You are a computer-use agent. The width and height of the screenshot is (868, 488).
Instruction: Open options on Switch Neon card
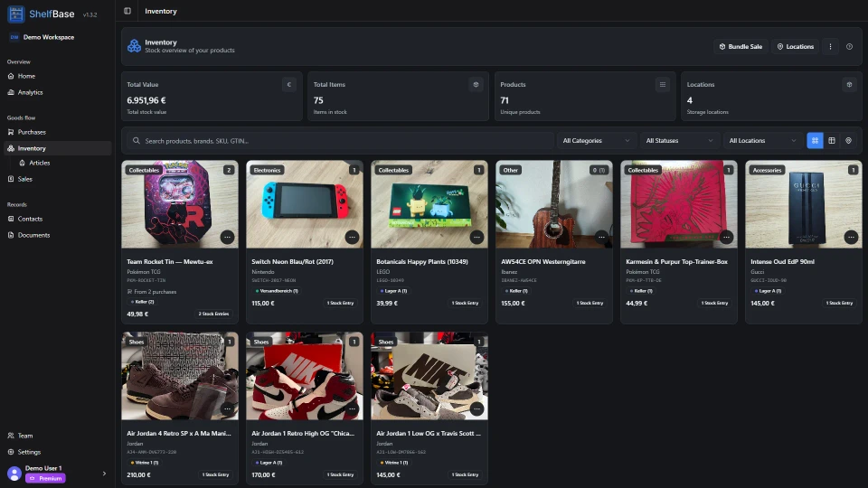coord(352,238)
